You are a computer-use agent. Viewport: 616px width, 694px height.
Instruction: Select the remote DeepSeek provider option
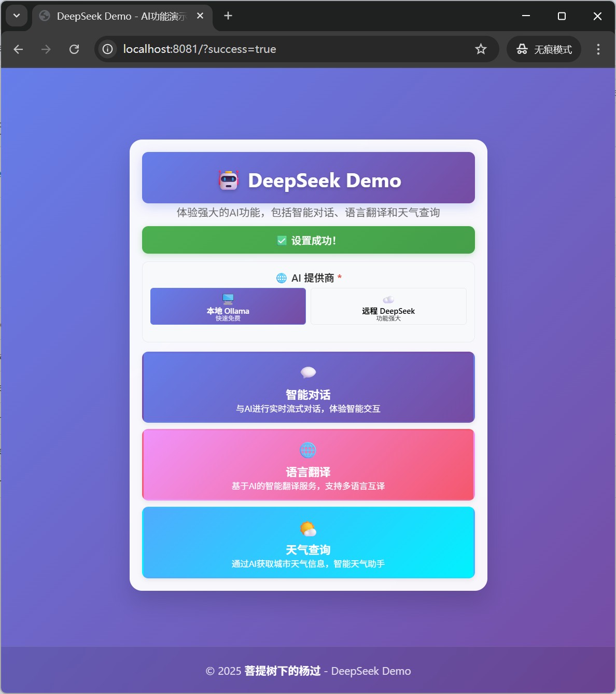[388, 307]
